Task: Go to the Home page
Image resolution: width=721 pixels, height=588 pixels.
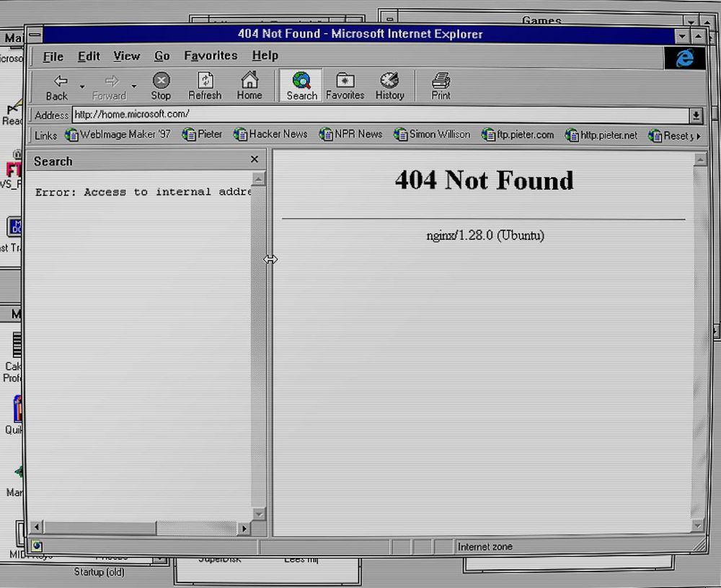Action: (249, 86)
